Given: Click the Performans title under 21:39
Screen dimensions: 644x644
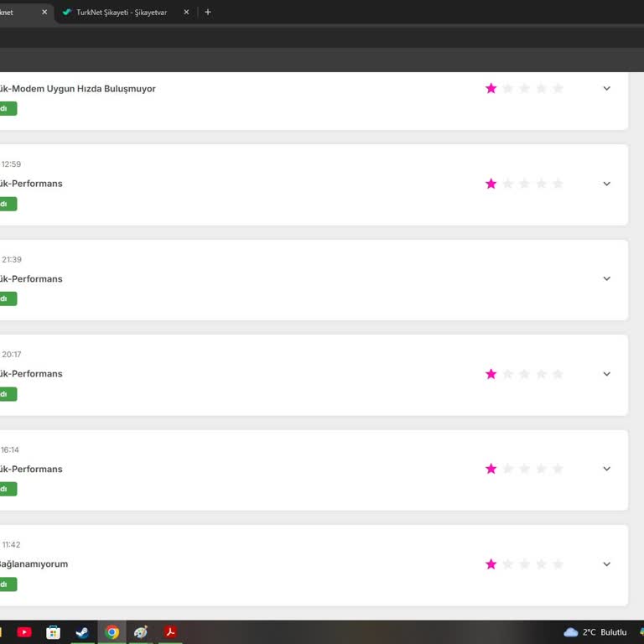Looking at the screenshot, I should point(31,279).
